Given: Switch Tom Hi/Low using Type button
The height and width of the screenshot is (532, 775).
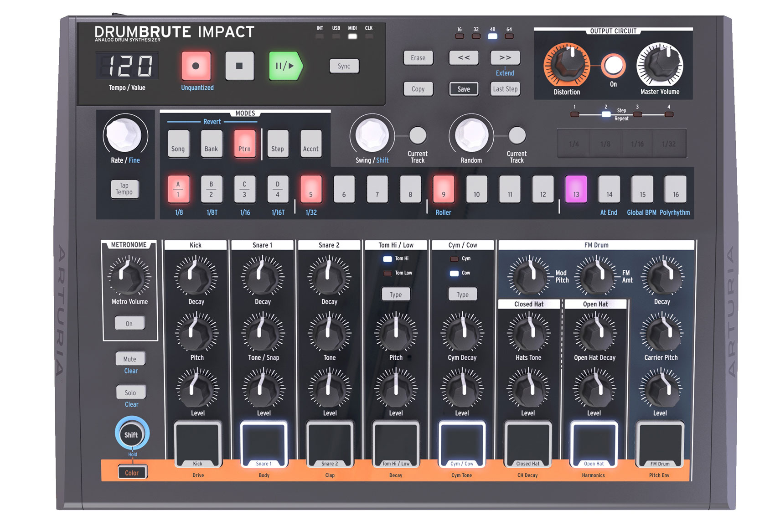Looking at the screenshot, I should [x=396, y=294].
